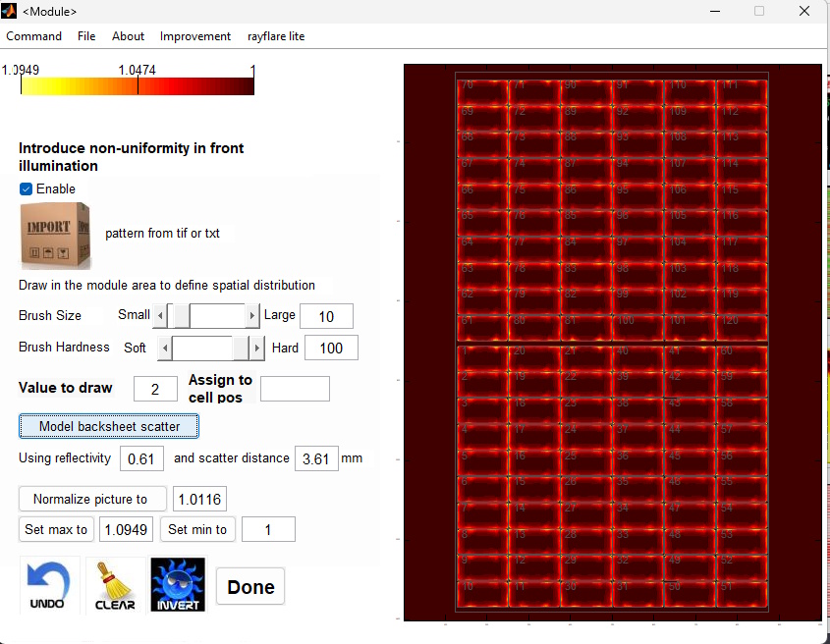
Task: Click the Invert sun icon
Action: coord(178,585)
